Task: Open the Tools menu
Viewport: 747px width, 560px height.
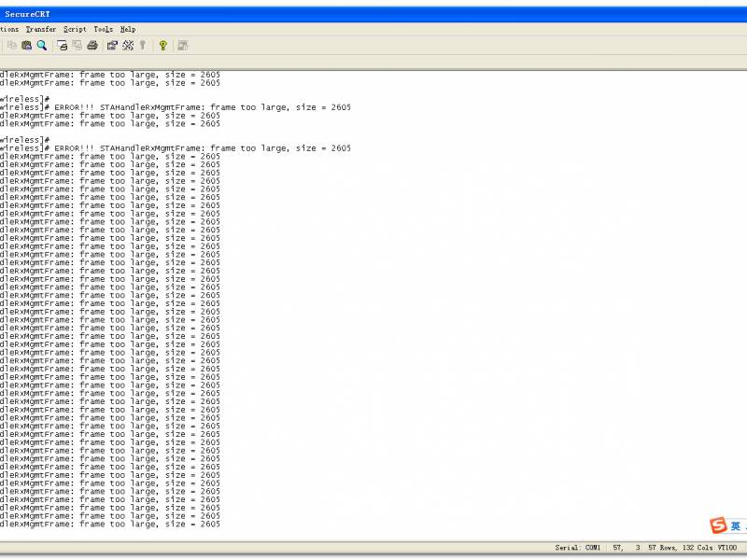Action: point(103,29)
